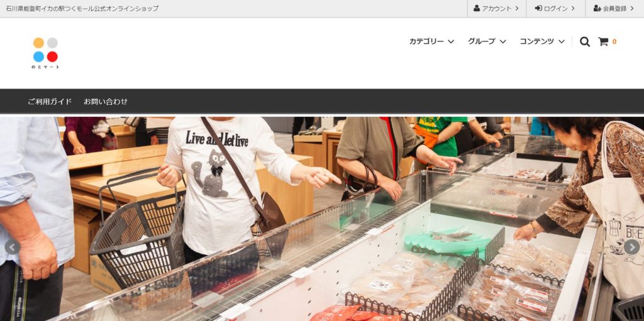
Task: Expand the グループ dropdown menu
Action: tap(487, 41)
